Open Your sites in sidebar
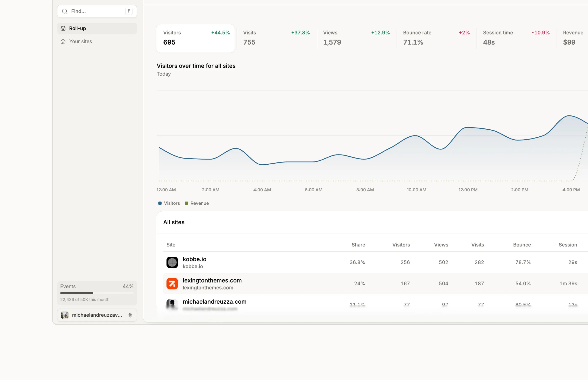Image resolution: width=588 pixels, height=380 pixels. (x=97, y=41)
